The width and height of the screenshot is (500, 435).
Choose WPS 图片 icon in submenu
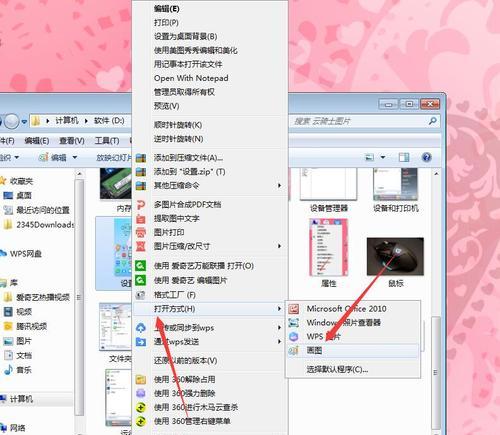click(x=294, y=336)
